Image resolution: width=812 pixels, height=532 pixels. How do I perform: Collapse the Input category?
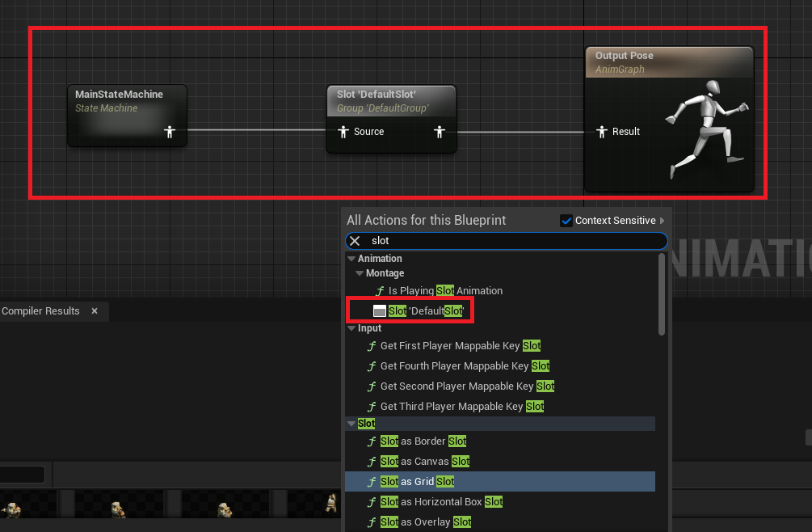[351, 328]
